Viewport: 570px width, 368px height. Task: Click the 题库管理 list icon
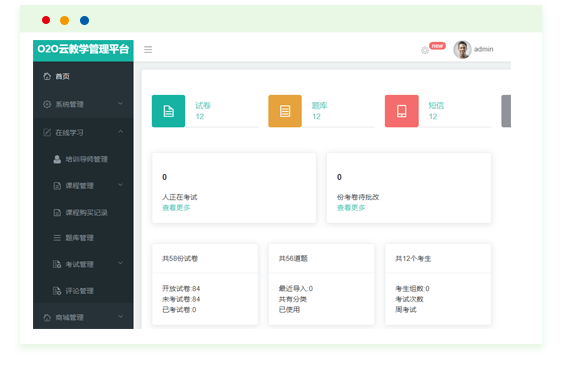tap(57, 238)
